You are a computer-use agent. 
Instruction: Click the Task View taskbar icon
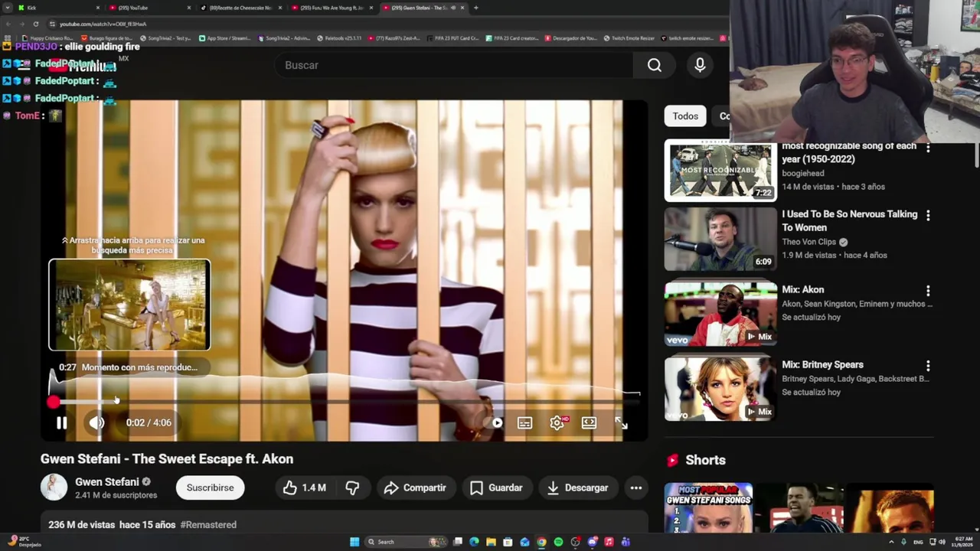[458, 542]
